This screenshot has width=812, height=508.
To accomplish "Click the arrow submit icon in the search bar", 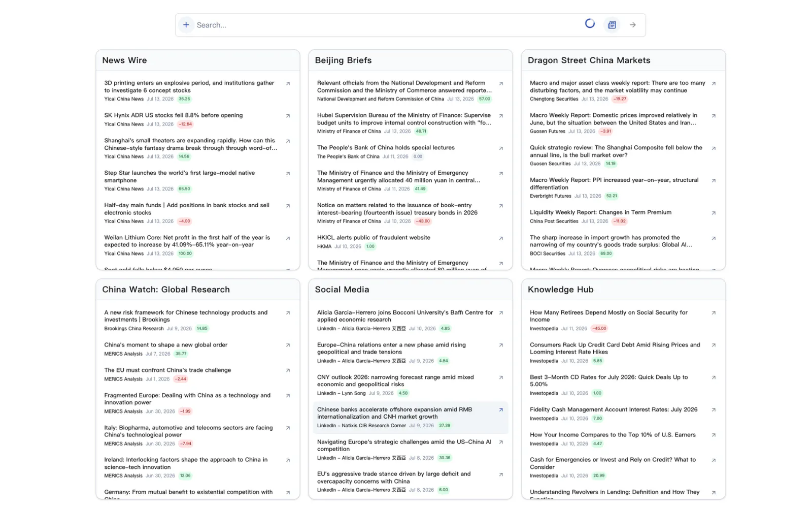I will pyautogui.click(x=633, y=25).
